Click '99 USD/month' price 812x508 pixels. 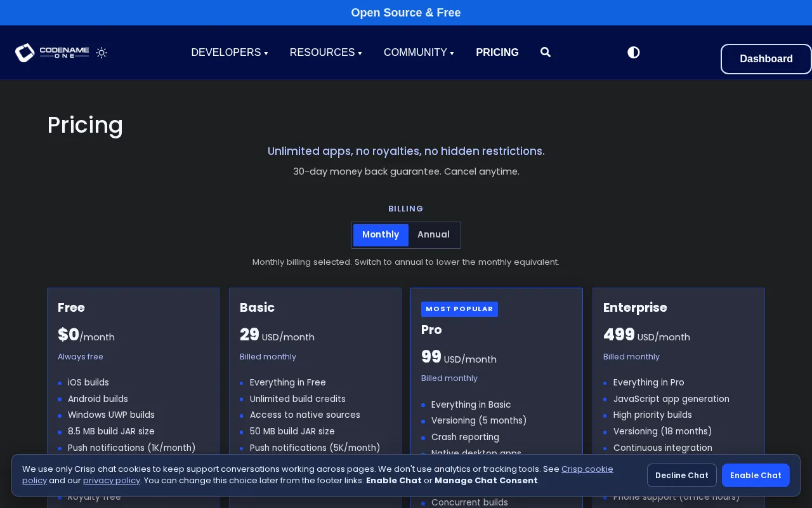(x=459, y=358)
